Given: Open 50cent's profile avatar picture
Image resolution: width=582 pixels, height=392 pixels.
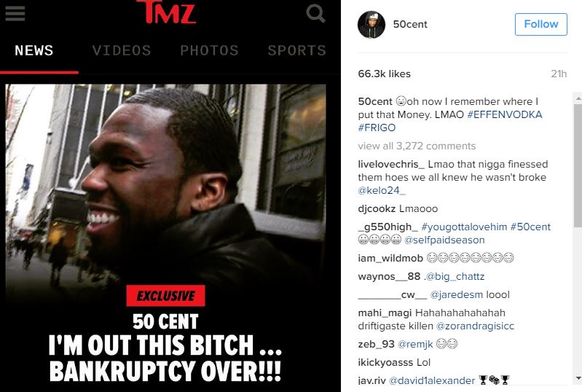Looking at the screenshot, I should [x=371, y=25].
